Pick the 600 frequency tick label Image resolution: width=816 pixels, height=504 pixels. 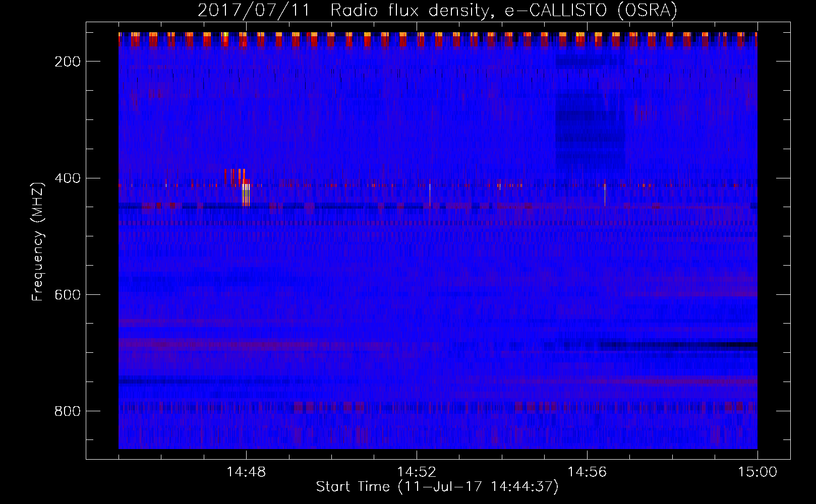pos(68,294)
